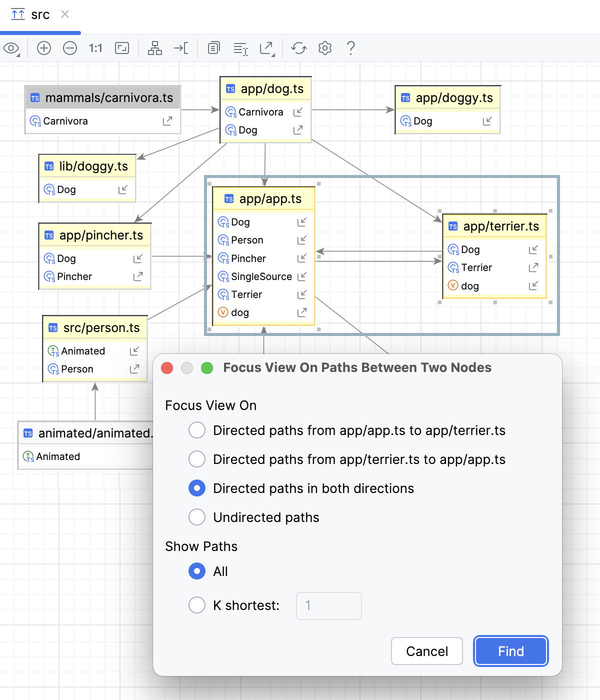Viewport: 600px width, 700px height.
Task: Click the Zoom Out toolbar icon
Action: [x=70, y=48]
